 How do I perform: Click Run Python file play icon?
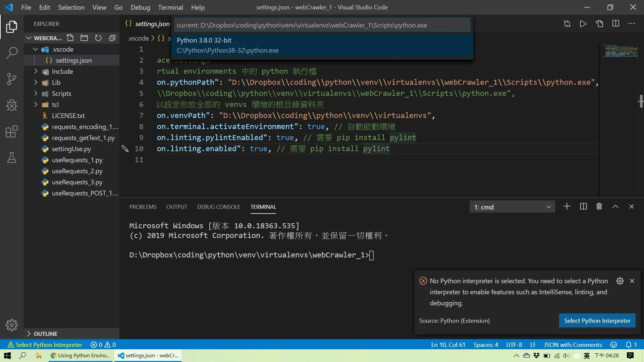pos(583,24)
